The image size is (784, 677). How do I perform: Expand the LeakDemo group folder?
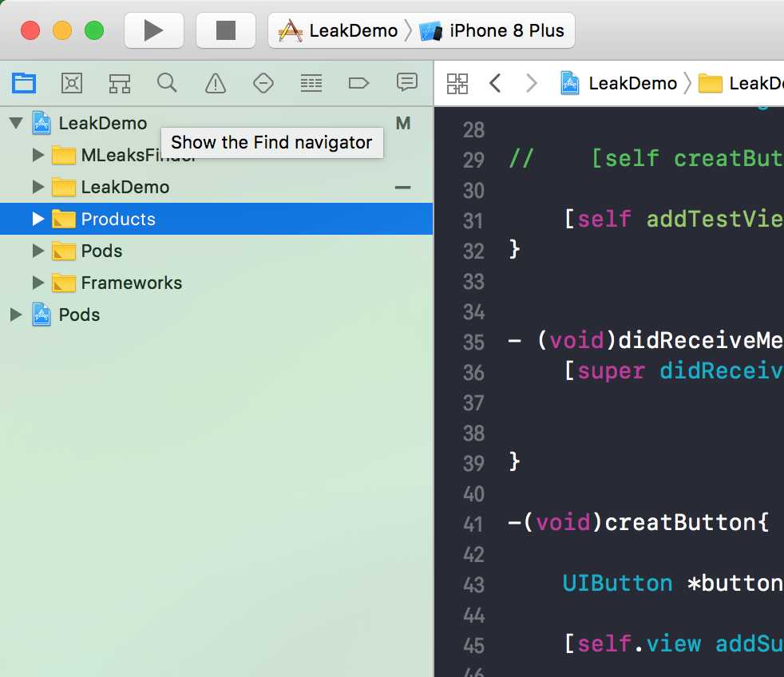pos(38,187)
